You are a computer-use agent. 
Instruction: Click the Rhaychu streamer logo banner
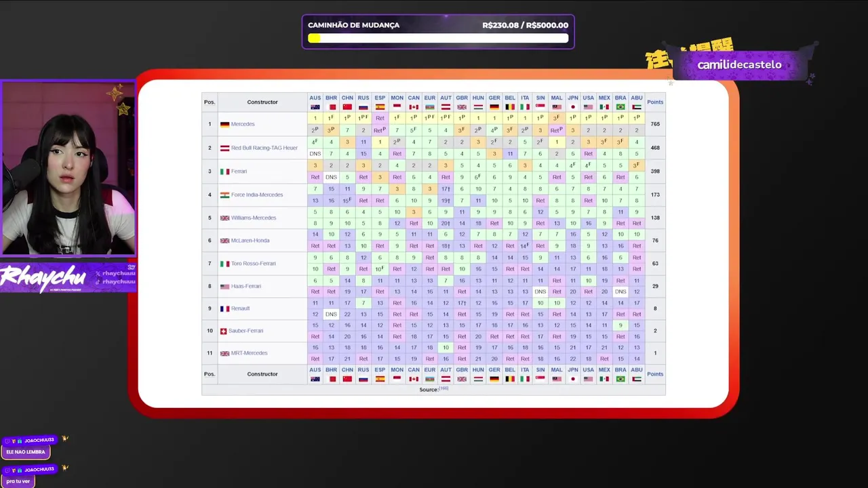tap(68, 277)
